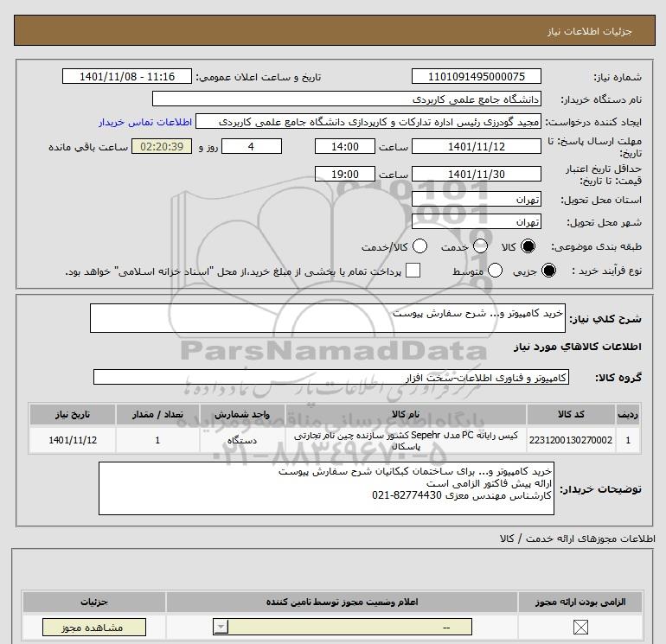Image resolution: width=666 pixels, height=644 pixels.
Task: Click the Sepehr PC case product name cell
Action: pyautogui.click(x=406, y=440)
